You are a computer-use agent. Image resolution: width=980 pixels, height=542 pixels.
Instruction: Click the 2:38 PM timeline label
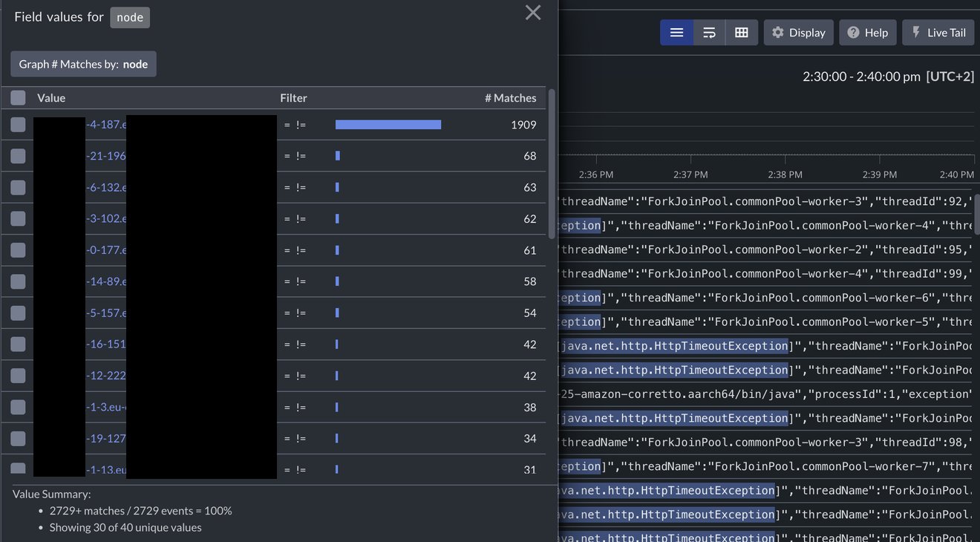click(x=785, y=174)
